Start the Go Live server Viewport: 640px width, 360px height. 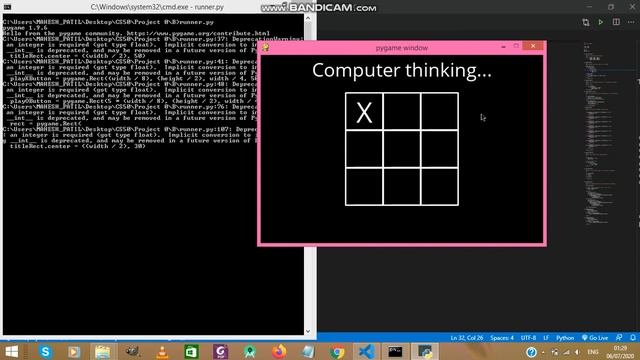595,338
